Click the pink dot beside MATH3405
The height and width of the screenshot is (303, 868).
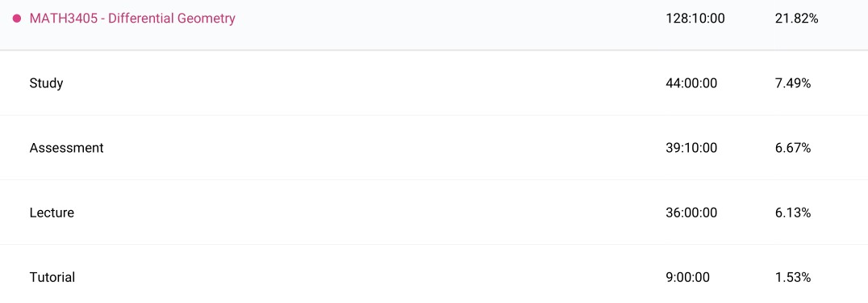(17, 19)
